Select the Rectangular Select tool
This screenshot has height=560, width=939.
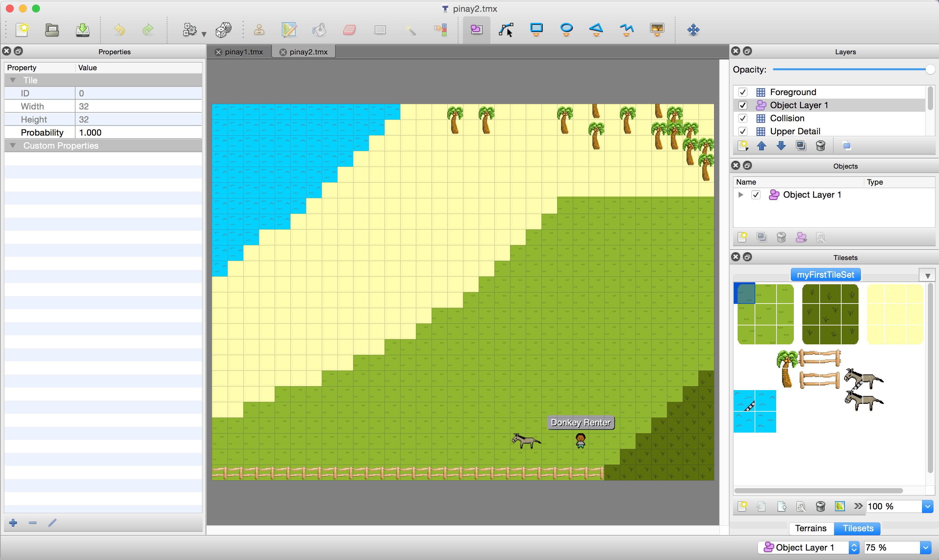[x=380, y=29]
